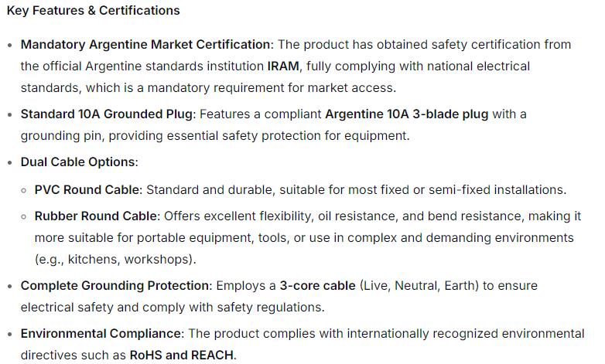Click the bold 'Rubber Round Cable' label
The width and height of the screenshot is (605, 364).
[x=95, y=216]
